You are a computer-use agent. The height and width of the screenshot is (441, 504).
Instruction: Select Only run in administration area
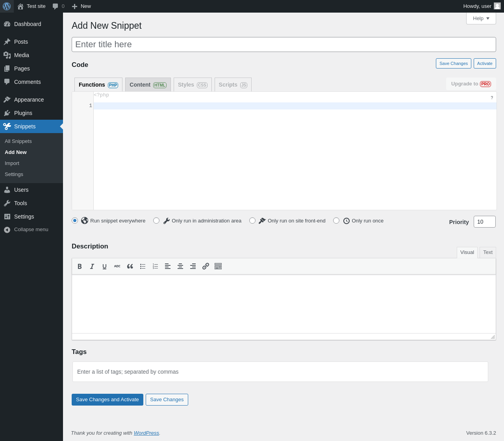pos(156,220)
